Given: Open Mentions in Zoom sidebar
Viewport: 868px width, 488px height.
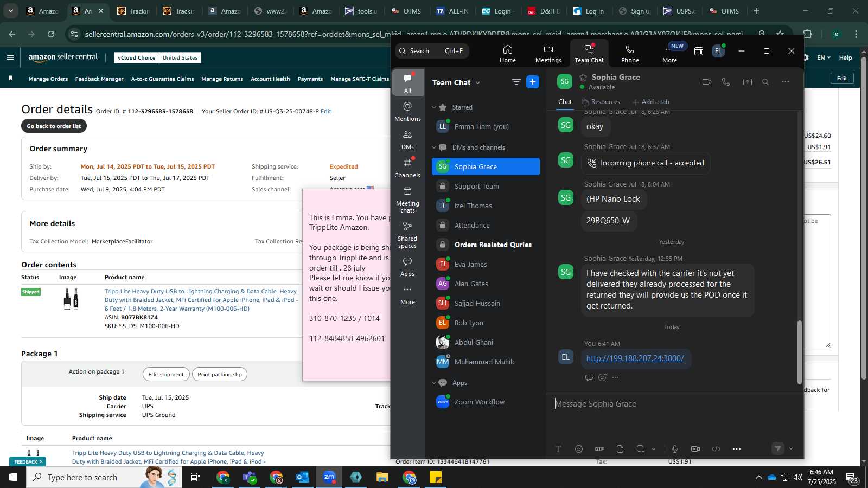Looking at the screenshot, I should (407, 111).
